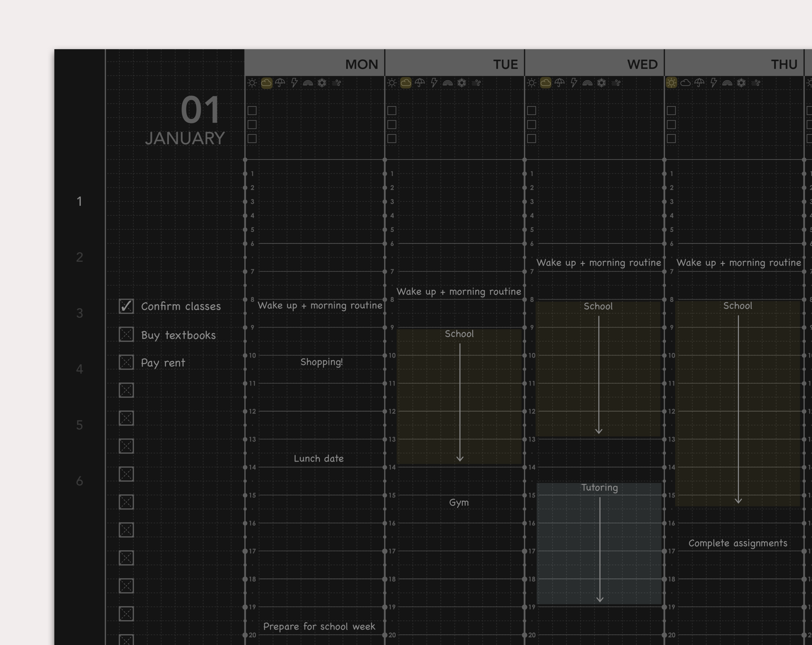Select sunny weather icon for Monday
Viewport: 812px width, 645px height.
click(252, 83)
